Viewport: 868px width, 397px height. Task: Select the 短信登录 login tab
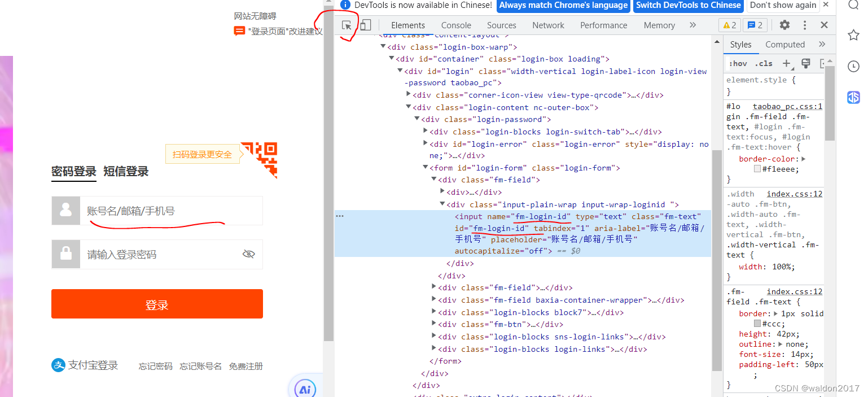click(x=126, y=172)
